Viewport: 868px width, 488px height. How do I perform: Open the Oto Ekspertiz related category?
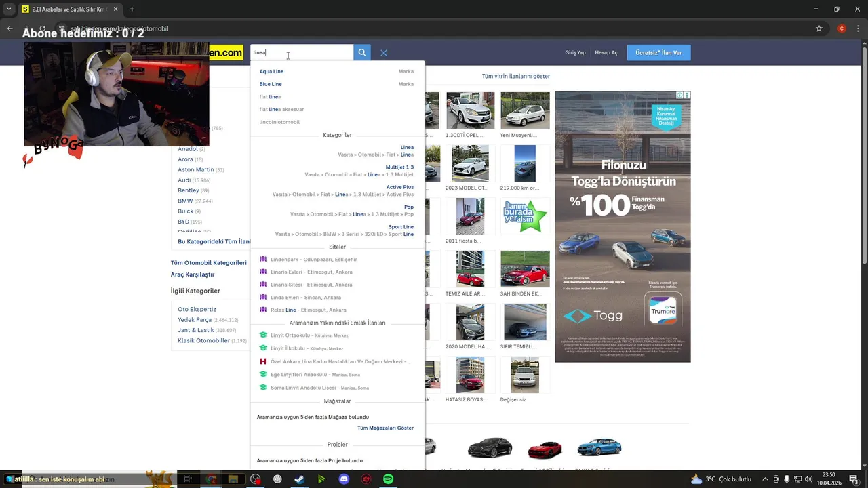pos(197,309)
